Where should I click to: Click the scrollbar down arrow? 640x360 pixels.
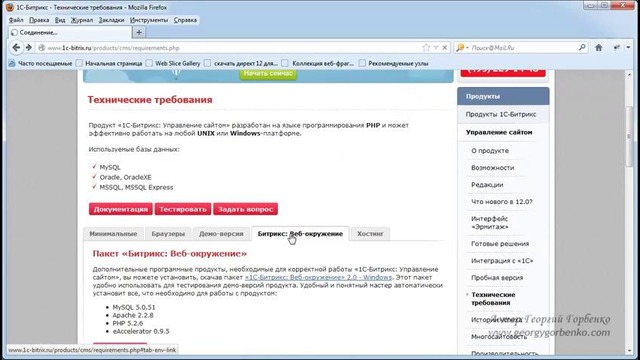pos(629,351)
